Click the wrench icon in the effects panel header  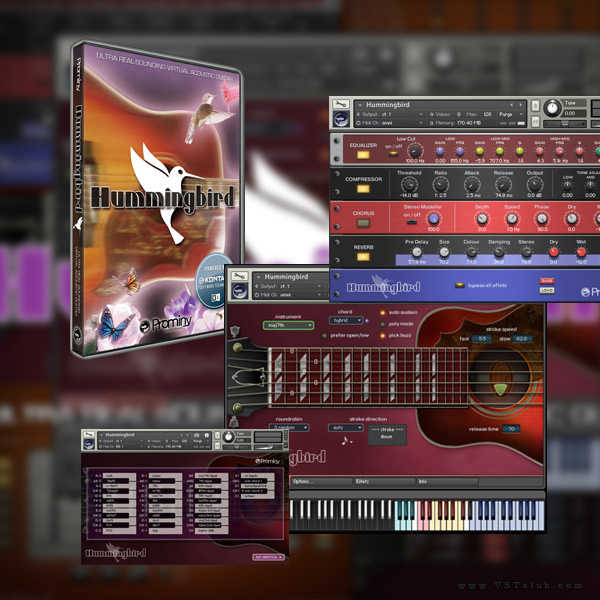coord(341,104)
